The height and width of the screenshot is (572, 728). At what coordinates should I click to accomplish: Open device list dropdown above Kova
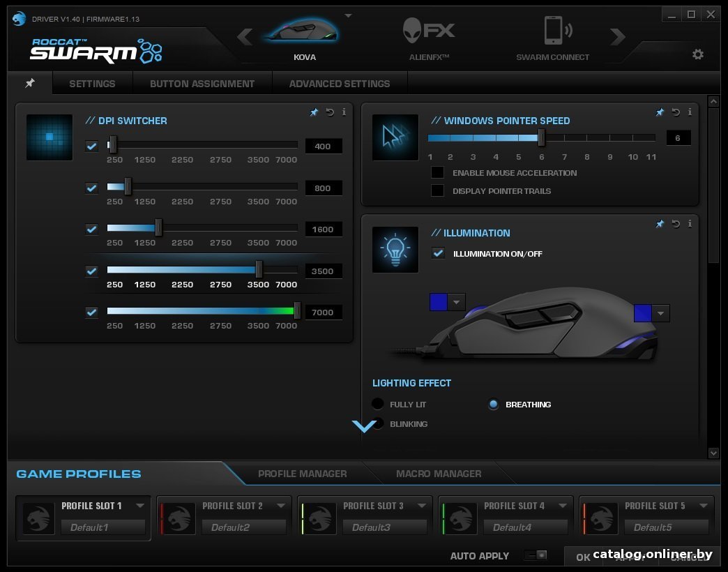[348, 16]
